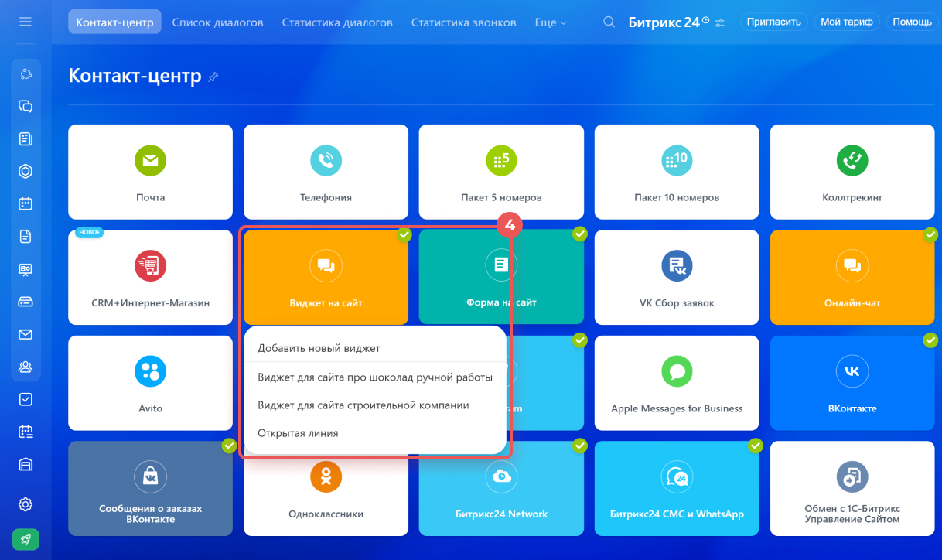
Task: Click the Пригласить button
Action: [x=774, y=22]
